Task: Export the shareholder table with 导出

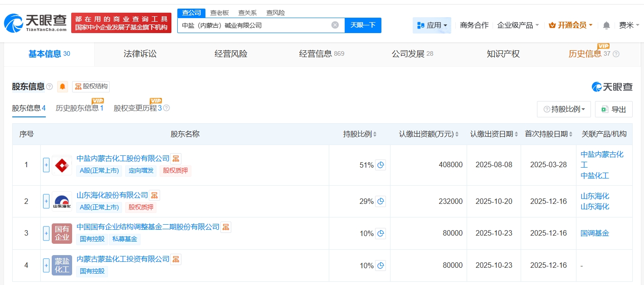Action: (614, 109)
